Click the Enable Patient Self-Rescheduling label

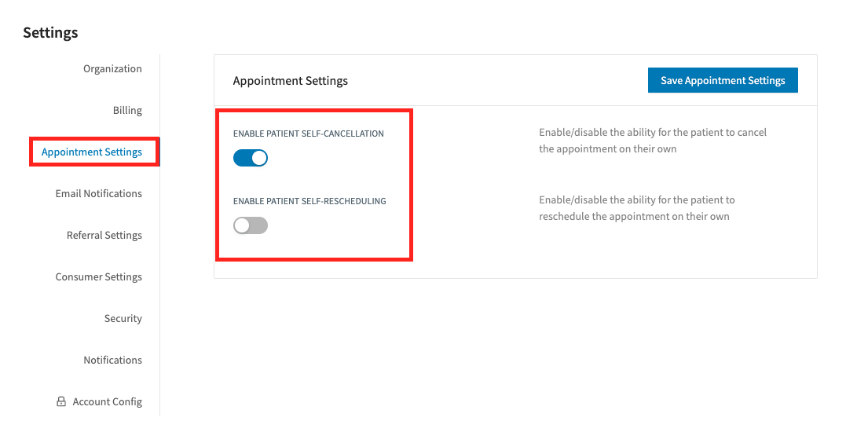(x=309, y=201)
